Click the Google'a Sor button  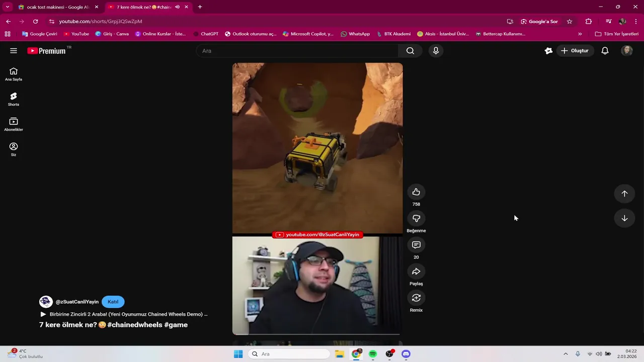[x=539, y=22]
